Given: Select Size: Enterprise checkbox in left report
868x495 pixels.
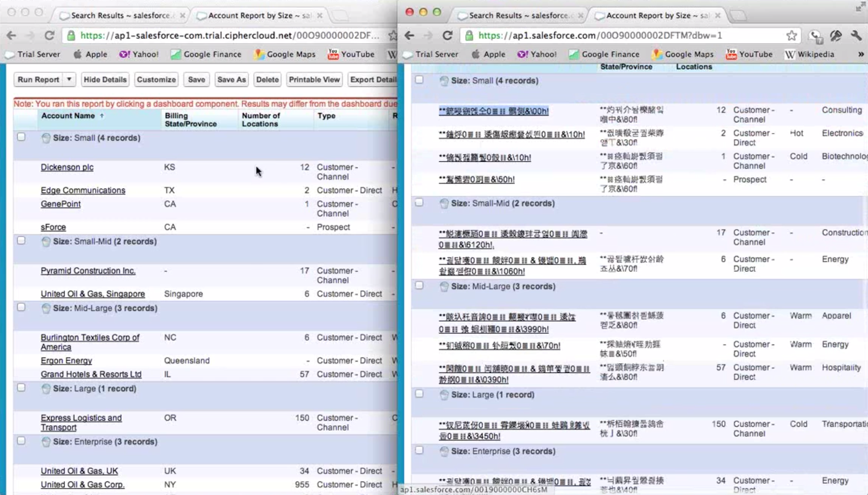Looking at the screenshot, I should tap(21, 441).
